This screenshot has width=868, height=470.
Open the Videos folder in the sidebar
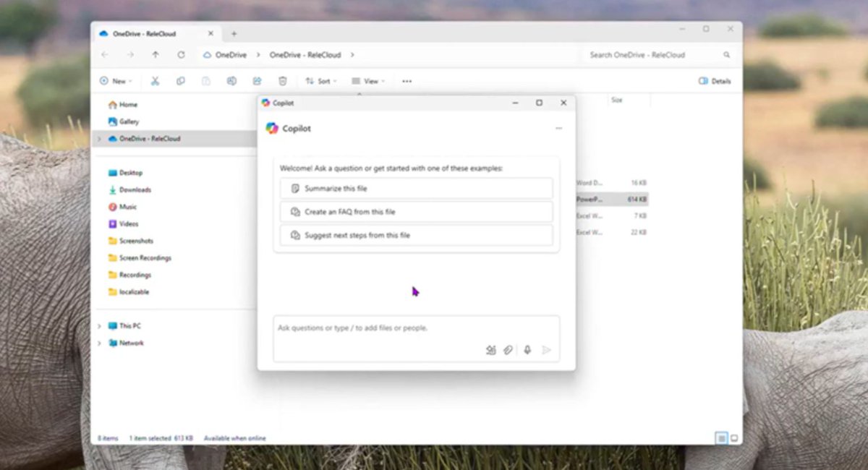tap(123, 223)
